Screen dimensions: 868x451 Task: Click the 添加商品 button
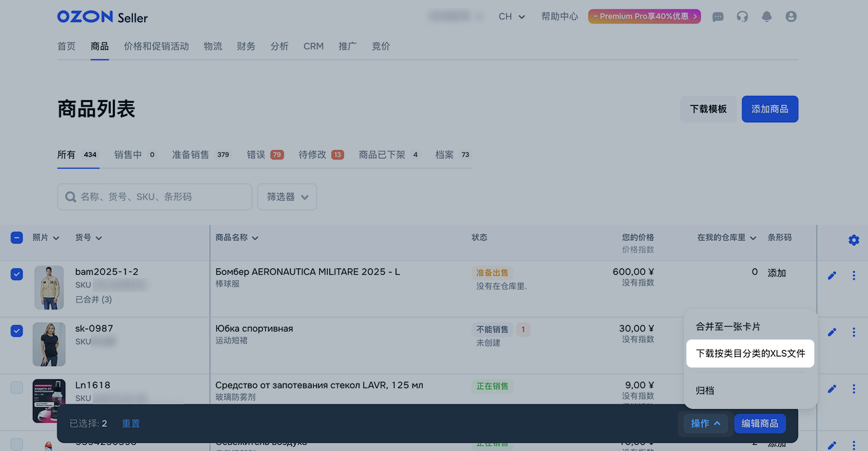[x=769, y=109]
